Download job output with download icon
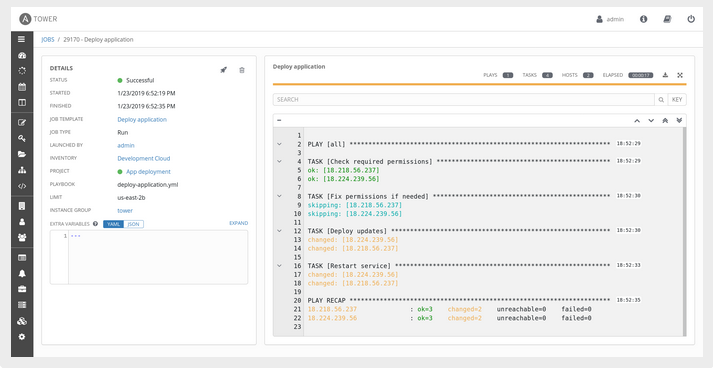This screenshot has width=713, height=368. pyautogui.click(x=665, y=75)
